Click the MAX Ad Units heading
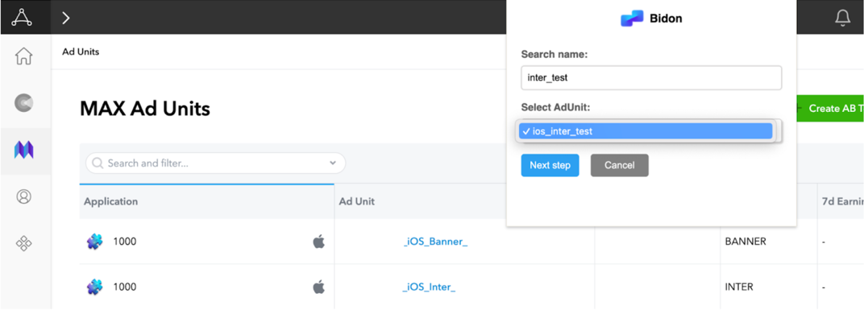The image size is (868, 314). 145,109
